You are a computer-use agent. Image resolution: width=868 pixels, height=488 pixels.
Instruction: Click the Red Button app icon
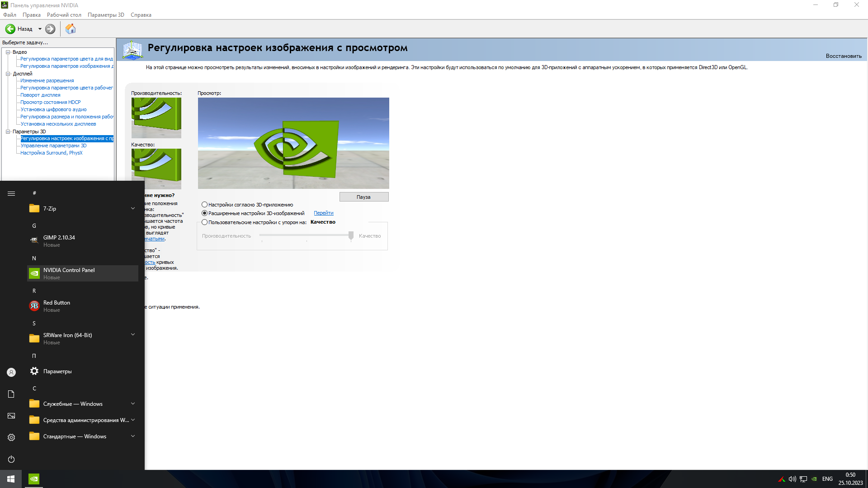tap(34, 306)
